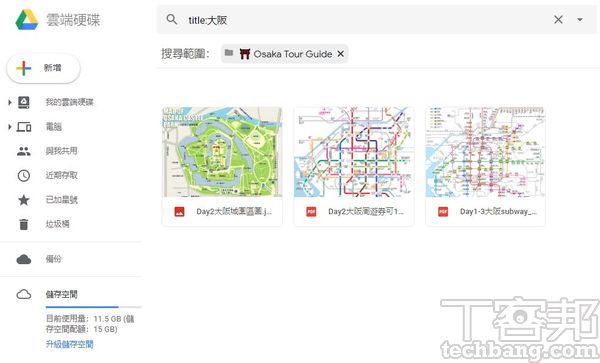Click the colorful plus icon
This screenshot has height=363, width=600.
point(24,68)
